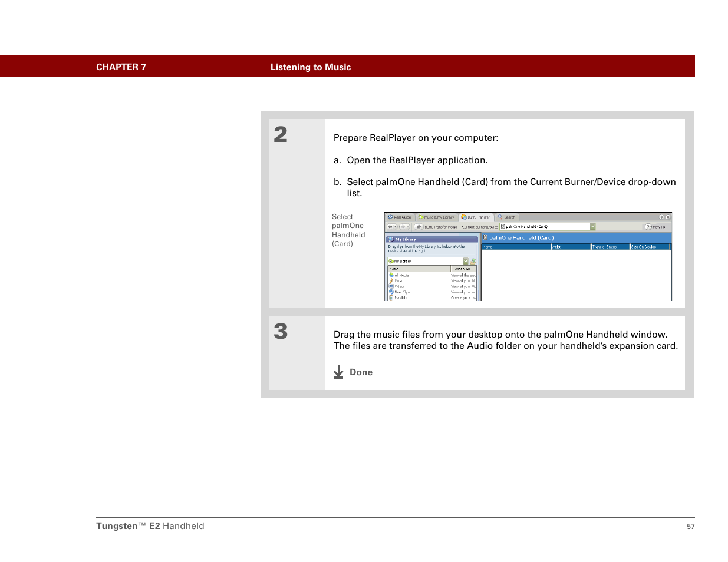
Task: Click the forward navigation arrow
Action: click(x=405, y=227)
